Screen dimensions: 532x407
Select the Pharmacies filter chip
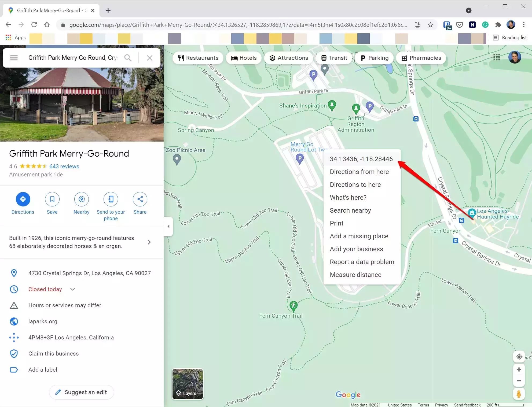tap(421, 58)
